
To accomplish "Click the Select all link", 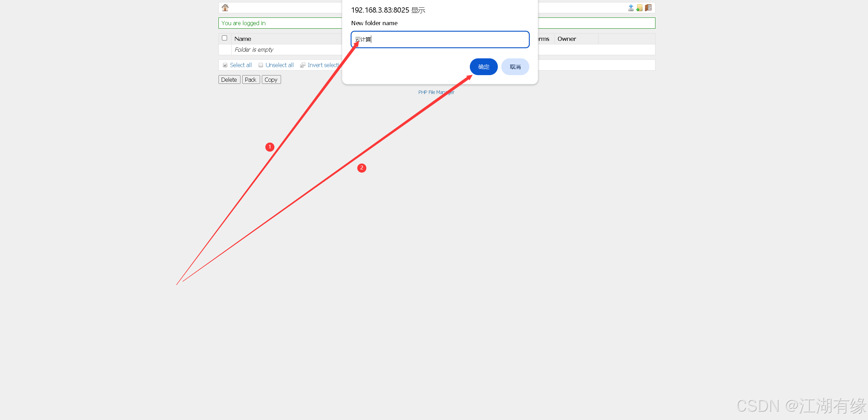I will coord(241,65).
